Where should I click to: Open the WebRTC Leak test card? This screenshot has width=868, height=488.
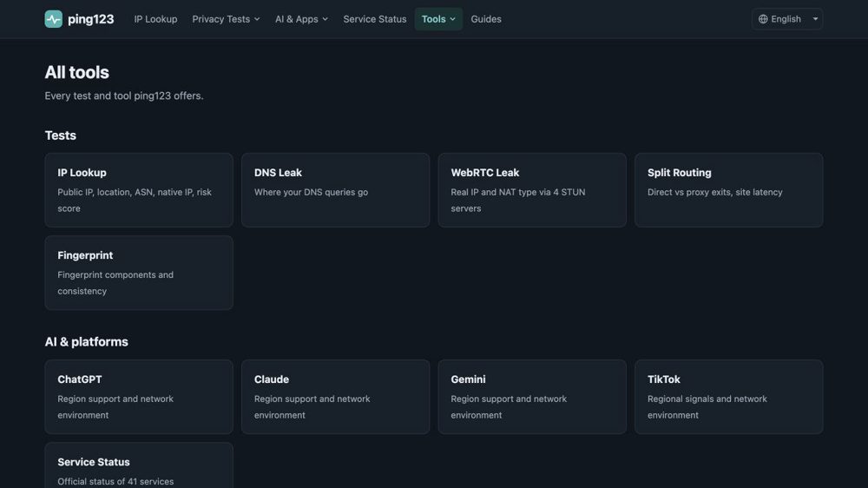pos(532,190)
